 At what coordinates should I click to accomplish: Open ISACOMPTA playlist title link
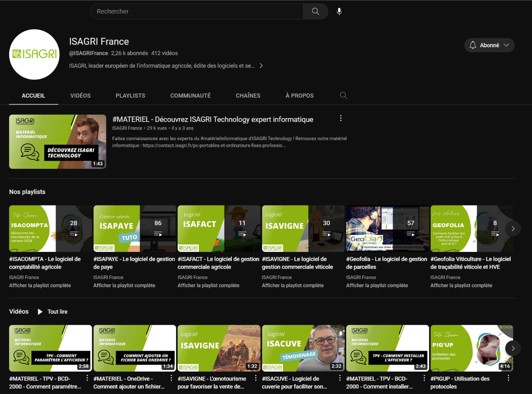tap(45, 263)
